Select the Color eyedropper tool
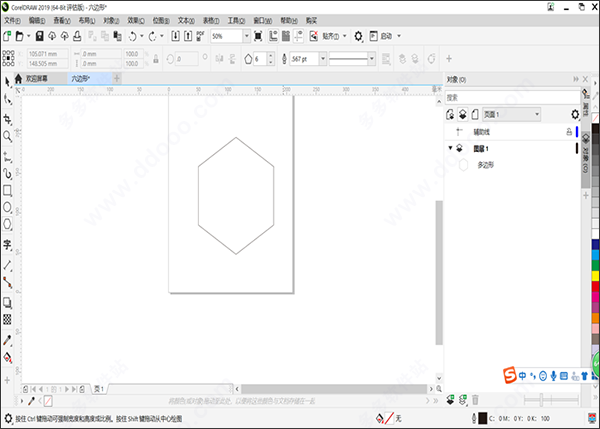 click(x=7, y=340)
